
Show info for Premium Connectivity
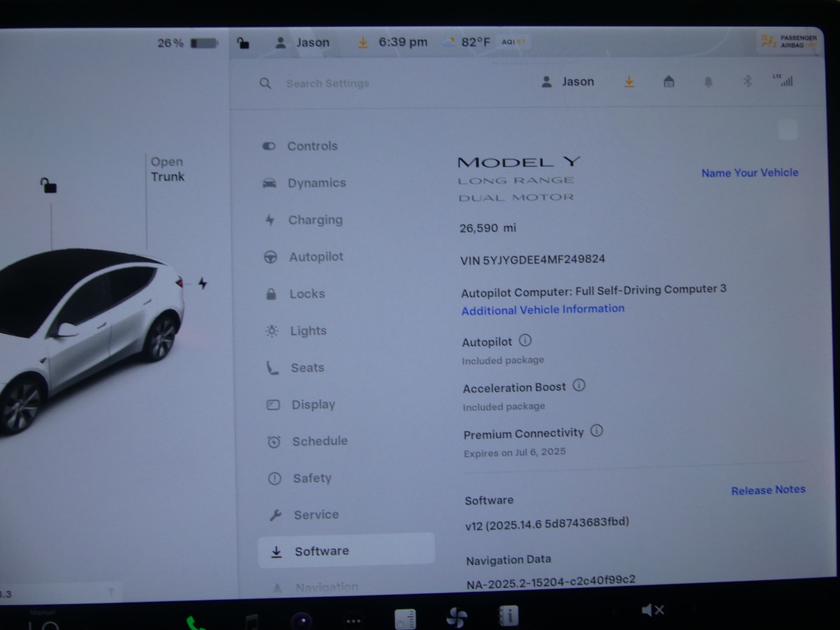[x=596, y=431]
